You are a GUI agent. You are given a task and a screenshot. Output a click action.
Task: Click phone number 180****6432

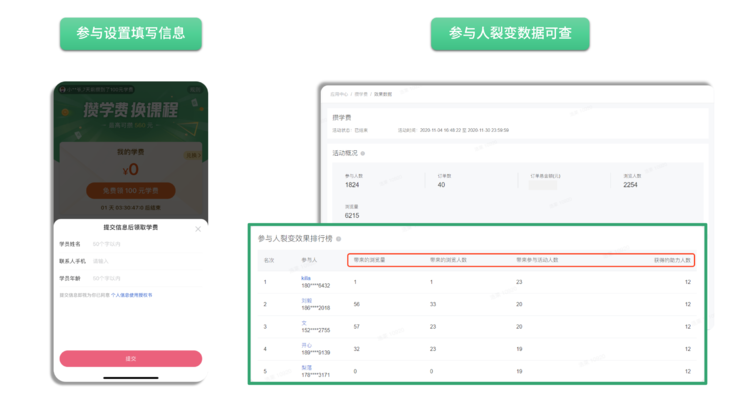click(x=316, y=285)
